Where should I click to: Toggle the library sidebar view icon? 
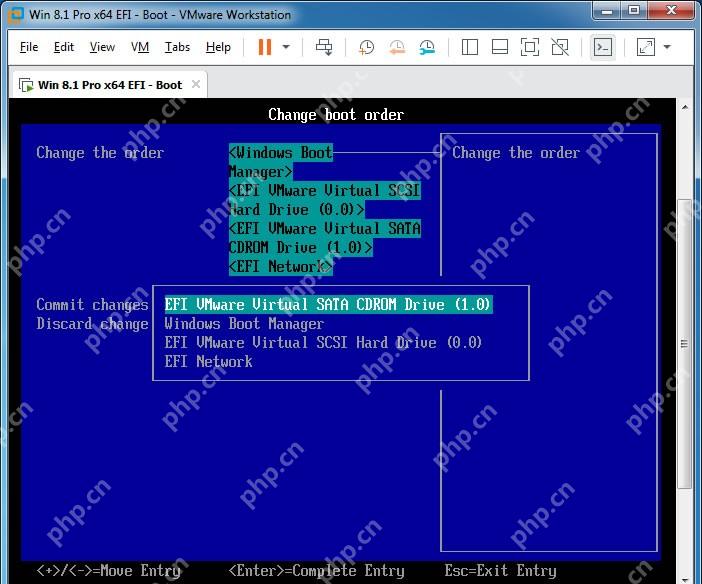point(470,47)
